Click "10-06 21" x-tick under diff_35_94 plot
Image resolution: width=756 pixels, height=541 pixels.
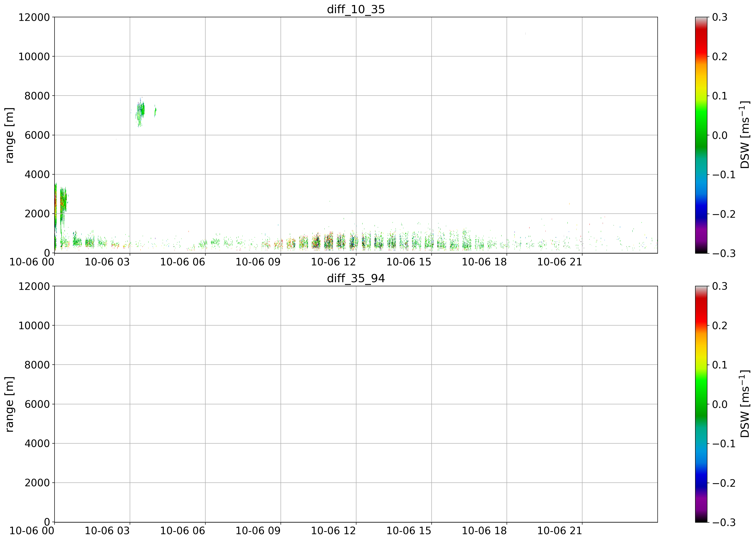coord(560,531)
